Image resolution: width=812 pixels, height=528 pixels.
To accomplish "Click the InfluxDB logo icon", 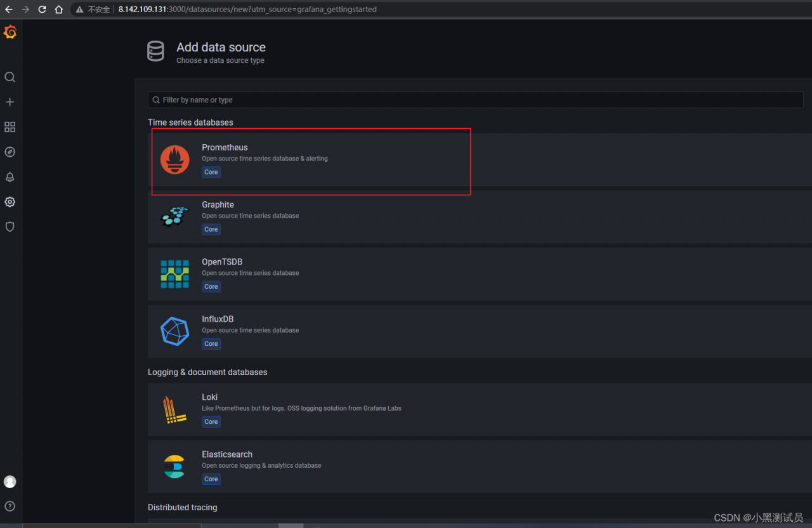I will [174, 331].
